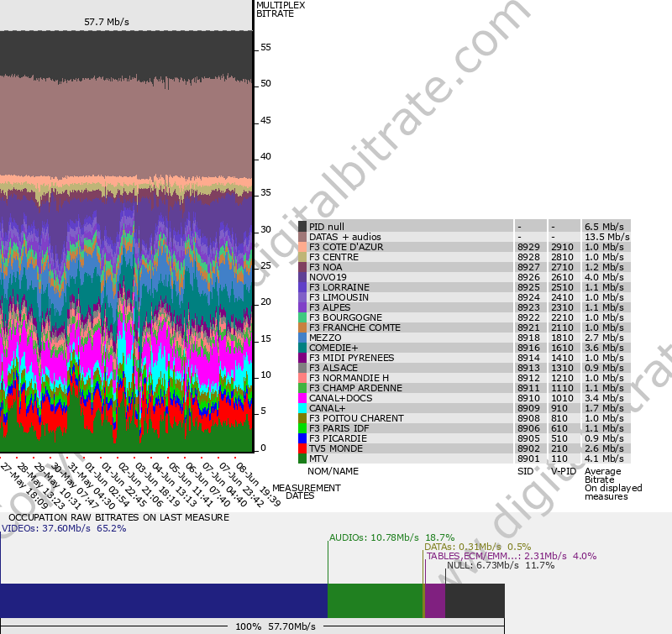Select the 03-Jun 18:19 date label

(157, 485)
